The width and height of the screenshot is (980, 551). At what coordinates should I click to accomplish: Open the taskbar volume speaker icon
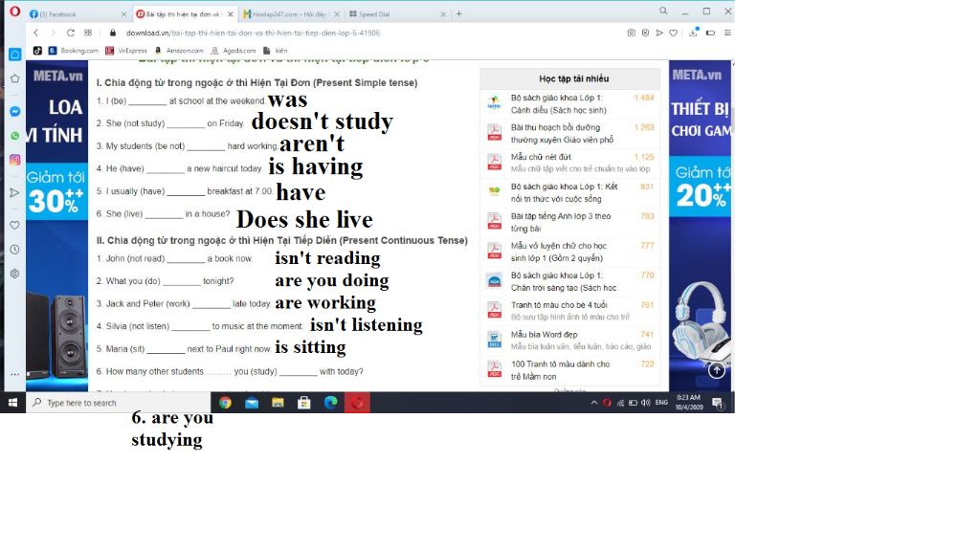tap(646, 403)
